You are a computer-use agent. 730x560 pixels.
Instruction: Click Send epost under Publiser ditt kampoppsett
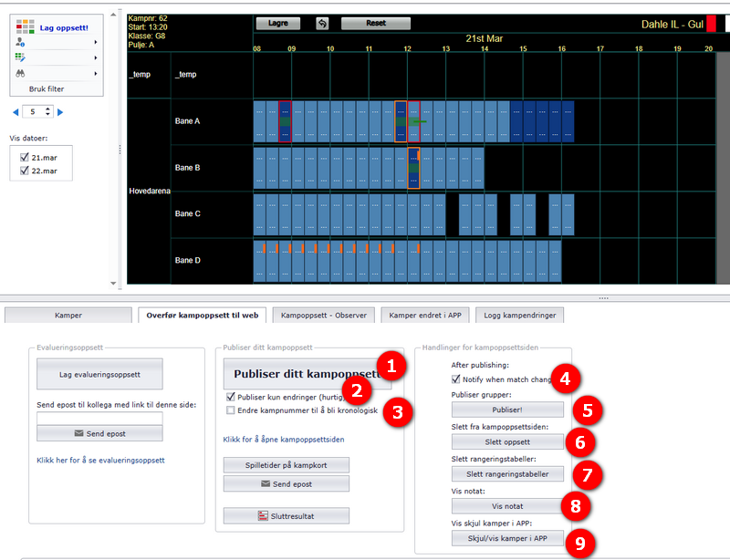(286, 483)
